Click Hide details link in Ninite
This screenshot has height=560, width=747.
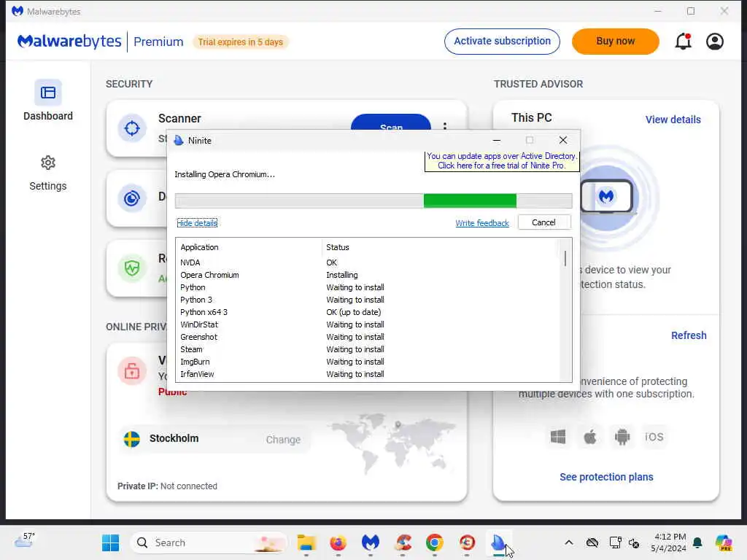(197, 223)
